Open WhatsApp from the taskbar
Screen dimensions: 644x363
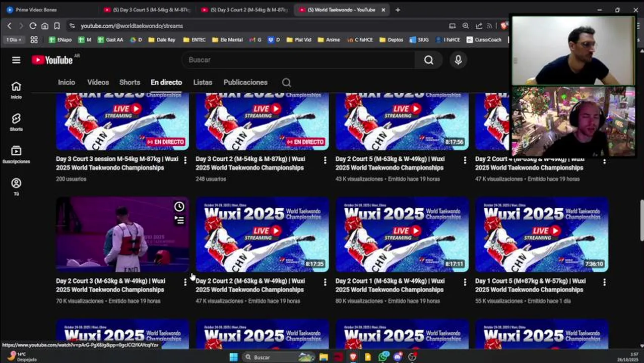click(x=383, y=357)
